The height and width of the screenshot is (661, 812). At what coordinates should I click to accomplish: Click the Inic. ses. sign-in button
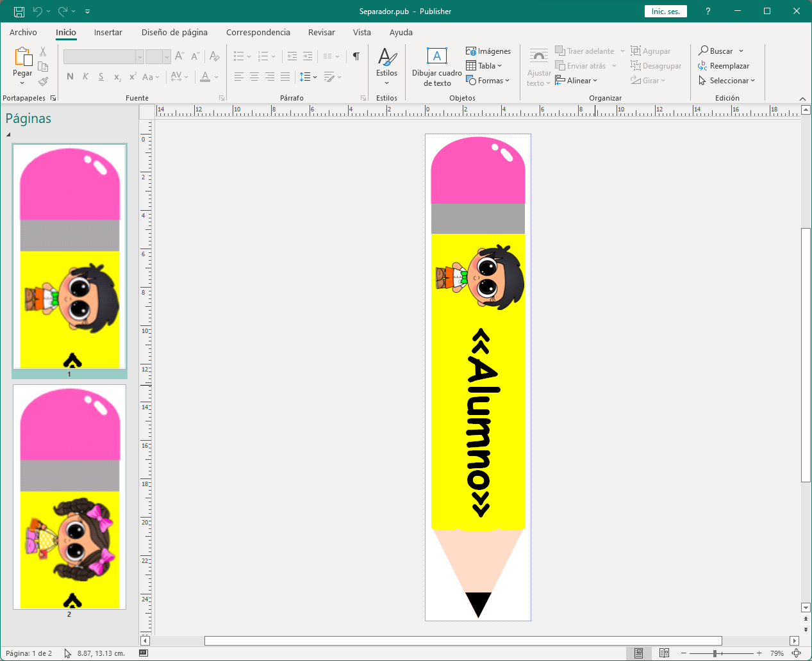[665, 12]
